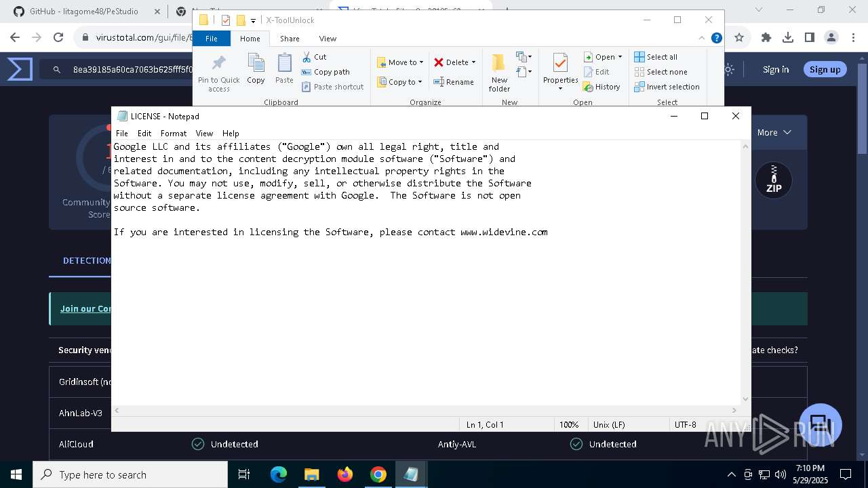The width and height of the screenshot is (868, 488).
Task: Toggle Chrome side panel icon
Action: pos(810,37)
